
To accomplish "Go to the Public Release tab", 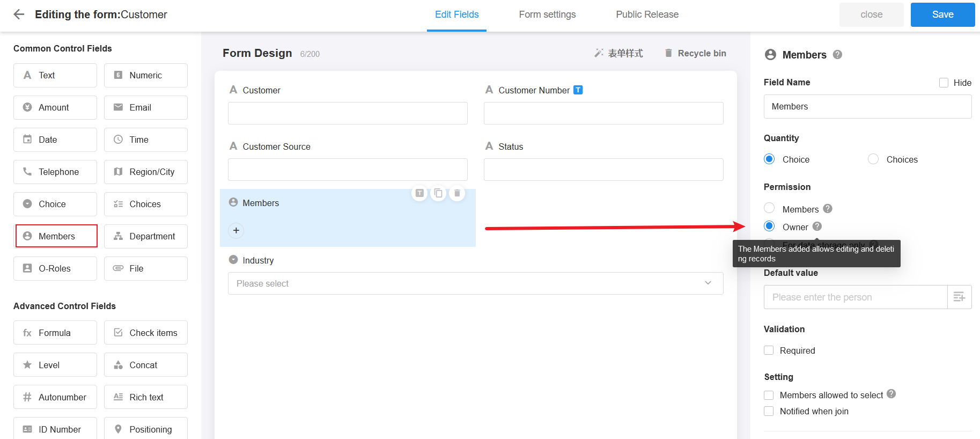I will (647, 14).
